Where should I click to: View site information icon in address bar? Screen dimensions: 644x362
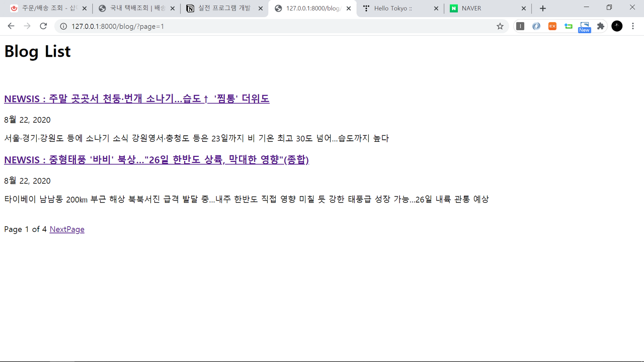[63, 26]
